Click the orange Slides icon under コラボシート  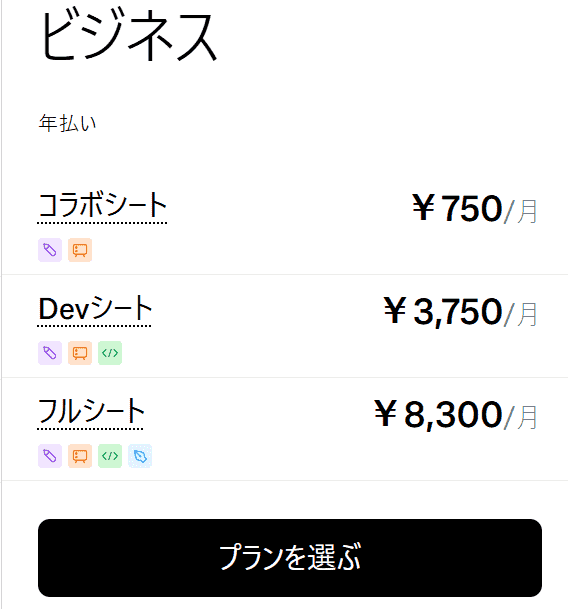(x=80, y=250)
